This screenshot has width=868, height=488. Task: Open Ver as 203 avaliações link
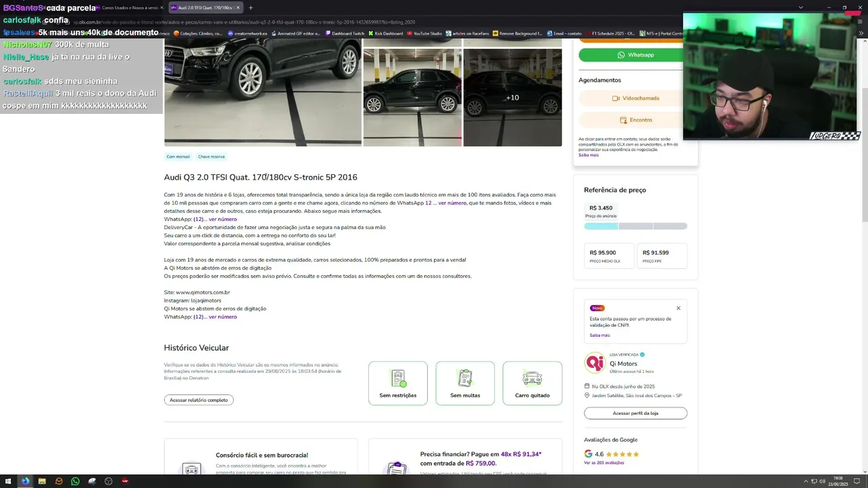(x=604, y=463)
